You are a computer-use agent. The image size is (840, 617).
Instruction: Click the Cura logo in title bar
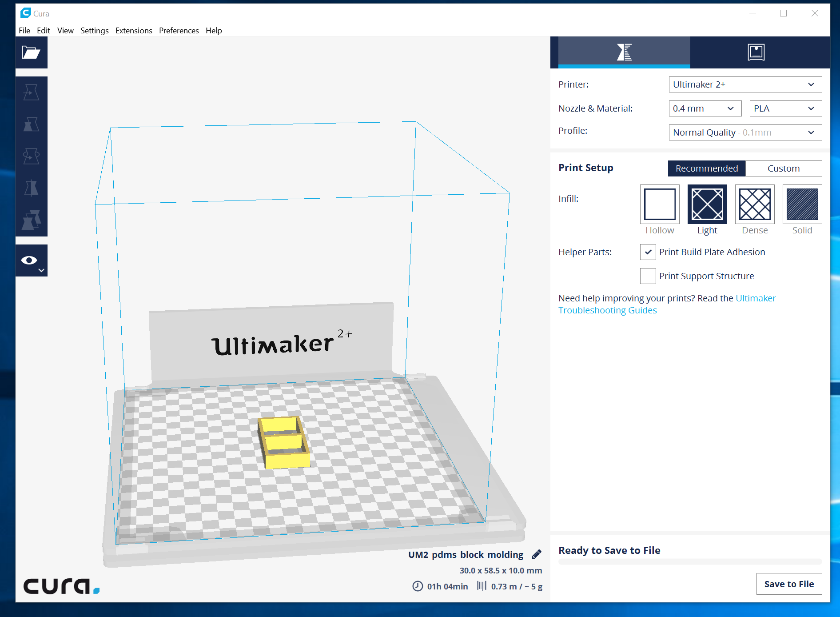[26, 13]
